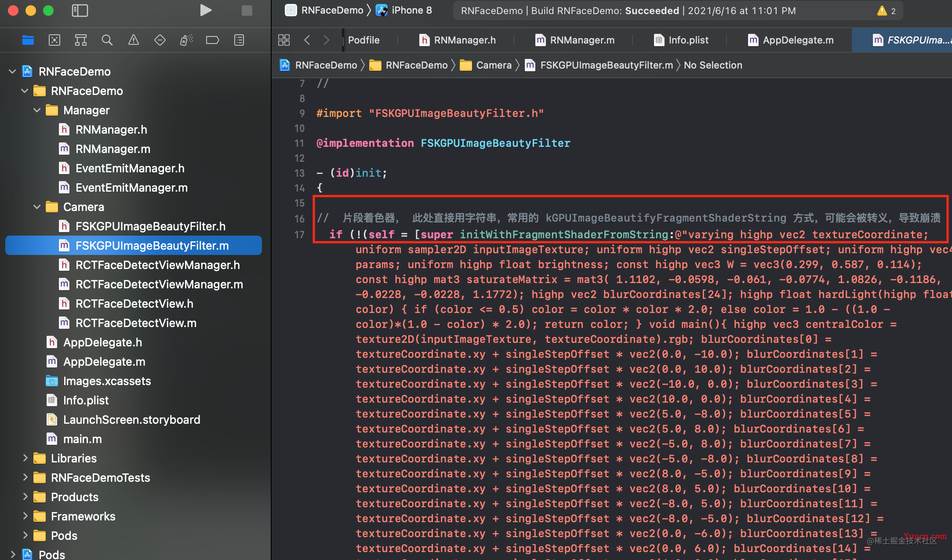The image size is (952, 560).
Task: Click Camera folder in the jump bar
Action: [486, 65]
